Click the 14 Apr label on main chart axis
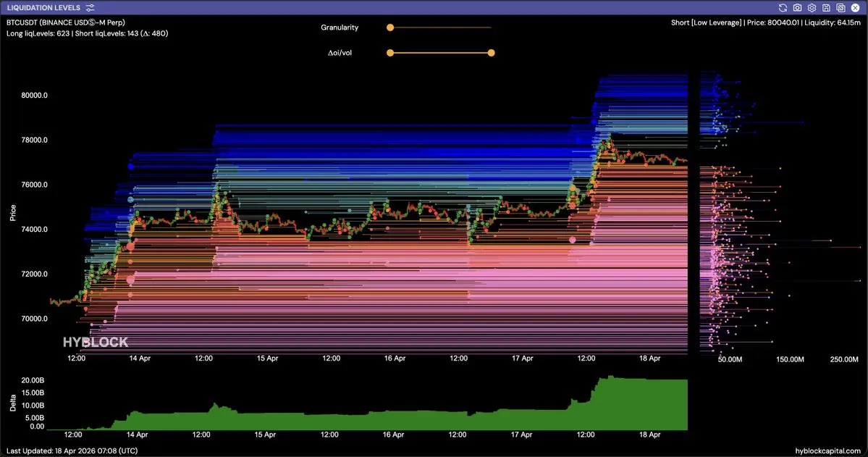 [x=140, y=359]
